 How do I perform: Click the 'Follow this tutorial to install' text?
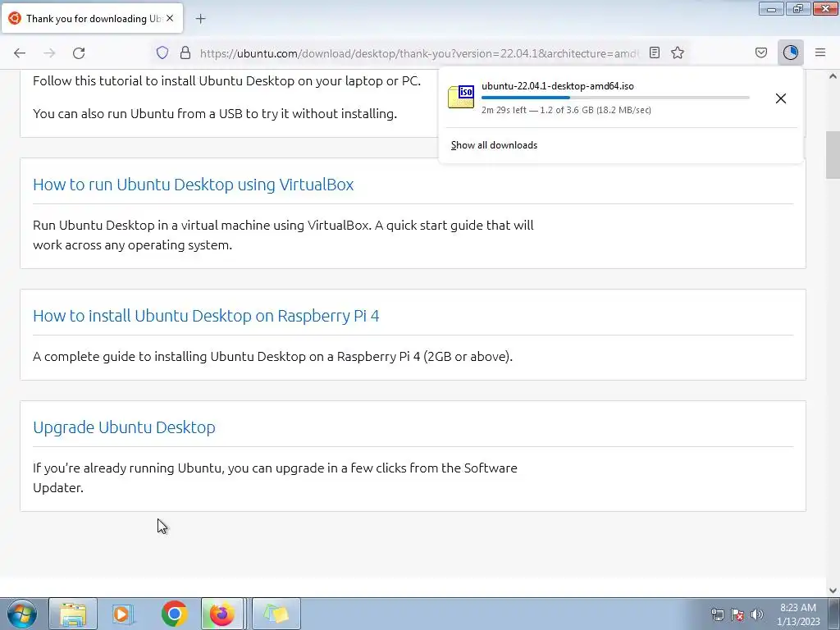[226, 81]
